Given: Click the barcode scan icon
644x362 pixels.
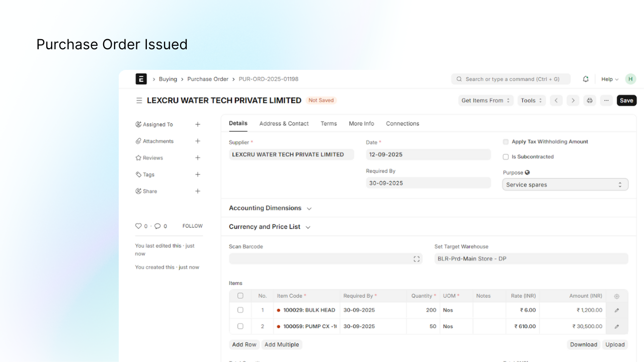Looking at the screenshot, I should tap(417, 259).
